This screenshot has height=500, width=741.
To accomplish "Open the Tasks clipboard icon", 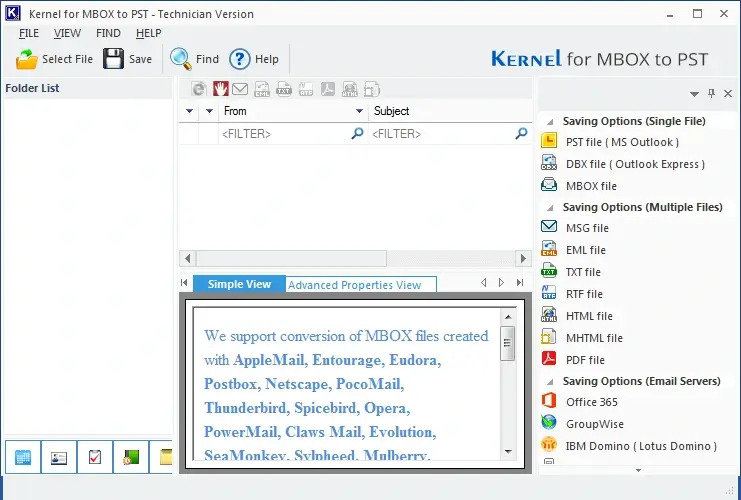I will tap(94, 457).
